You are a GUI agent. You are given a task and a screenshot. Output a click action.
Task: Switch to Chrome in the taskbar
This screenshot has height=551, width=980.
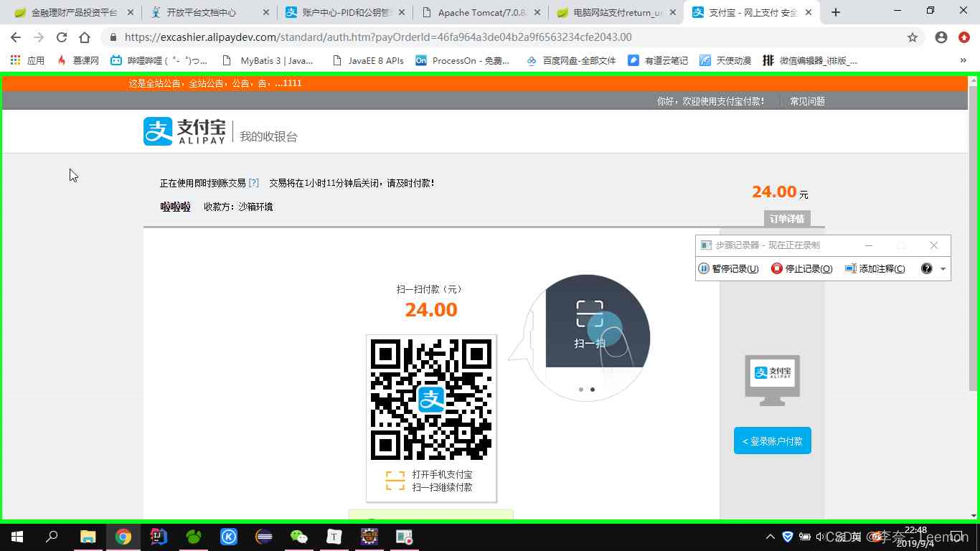click(123, 536)
